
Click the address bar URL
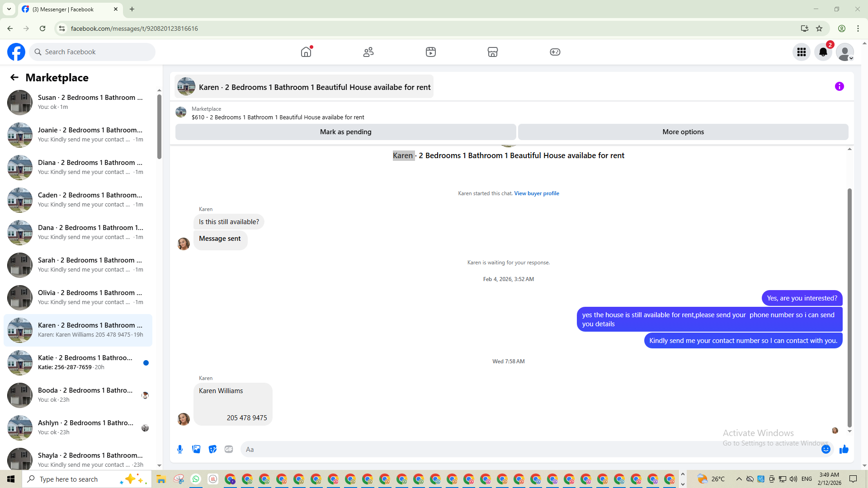tap(134, 28)
